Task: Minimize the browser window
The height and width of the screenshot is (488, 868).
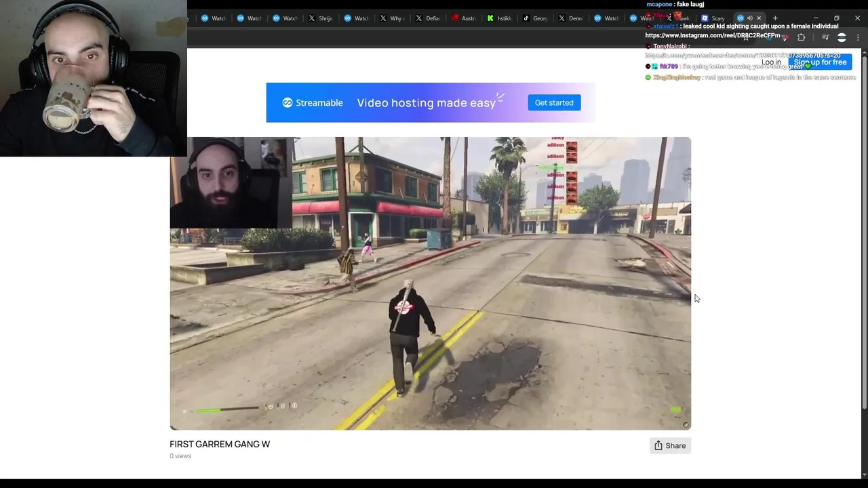Action: pos(816,18)
